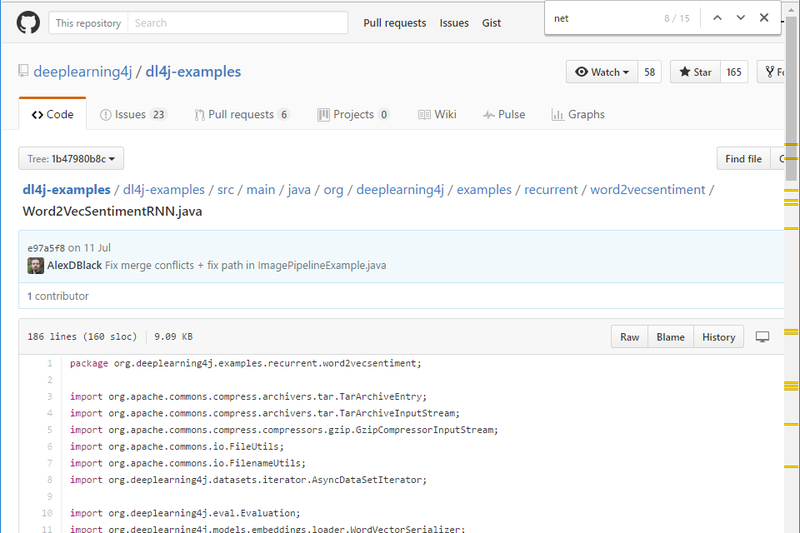Viewport: 800px width, 533px height.
Task: Open commit e97a5f8 link
Action: point(46,248)
